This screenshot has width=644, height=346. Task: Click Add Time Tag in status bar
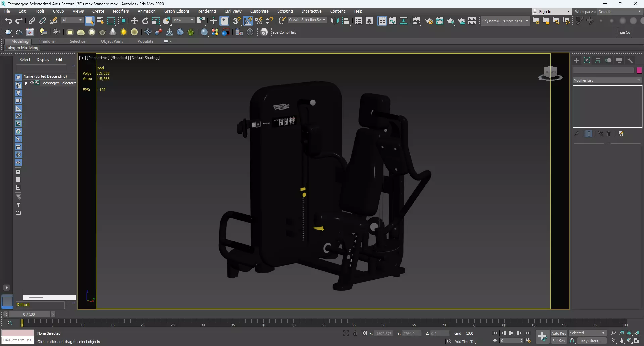tap(465, 342)
